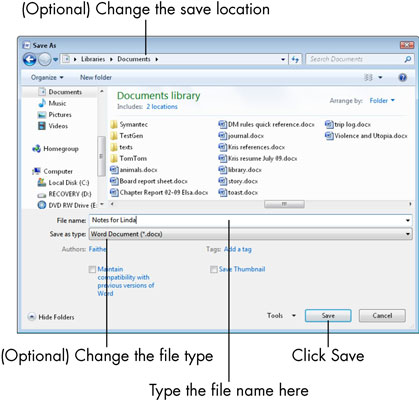Click Homegroup in the navigation pane
The height and width of the screenshot is (400, 419).
click(x=55, y=149)
